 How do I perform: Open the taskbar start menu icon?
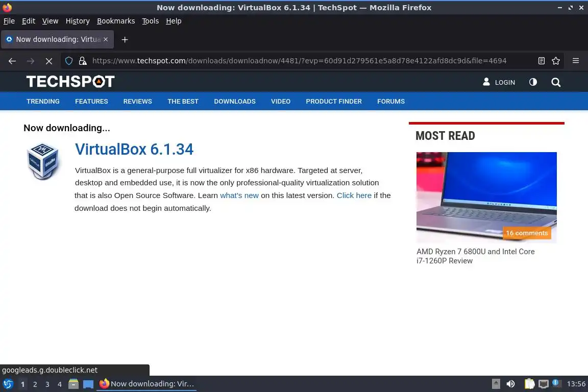click(8, 384)
